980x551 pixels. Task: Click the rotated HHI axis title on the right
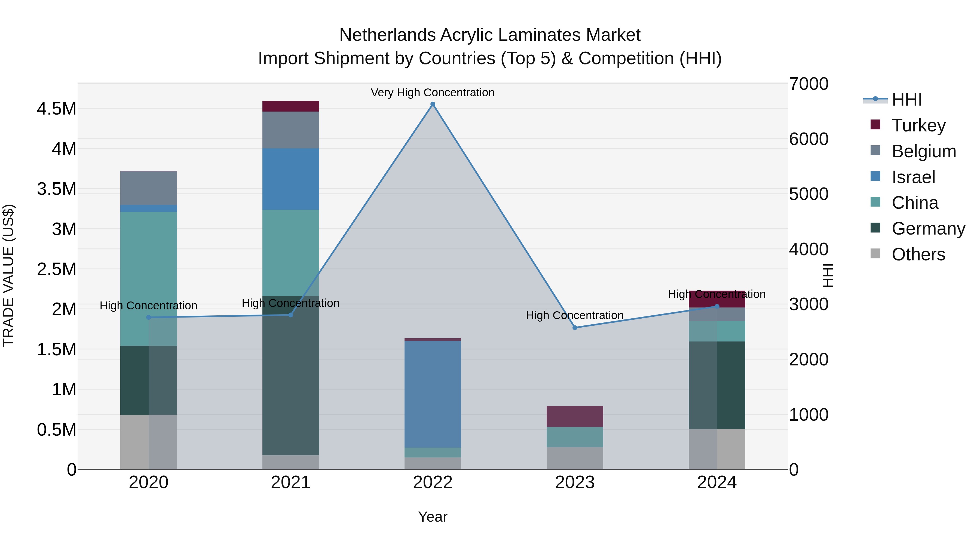coord(828,275)
